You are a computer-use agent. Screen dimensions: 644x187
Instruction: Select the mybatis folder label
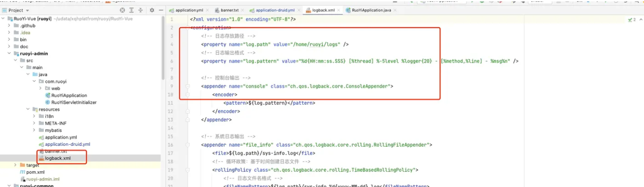coord(53,130)
